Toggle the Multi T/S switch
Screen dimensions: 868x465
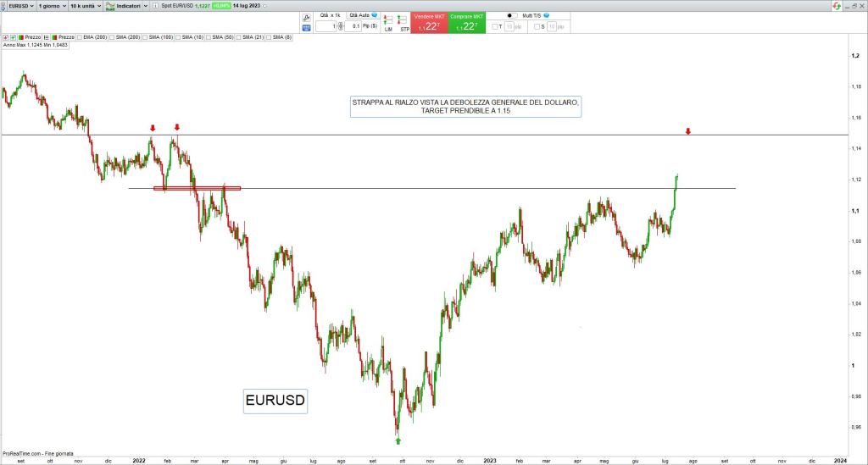click(512, 15)
